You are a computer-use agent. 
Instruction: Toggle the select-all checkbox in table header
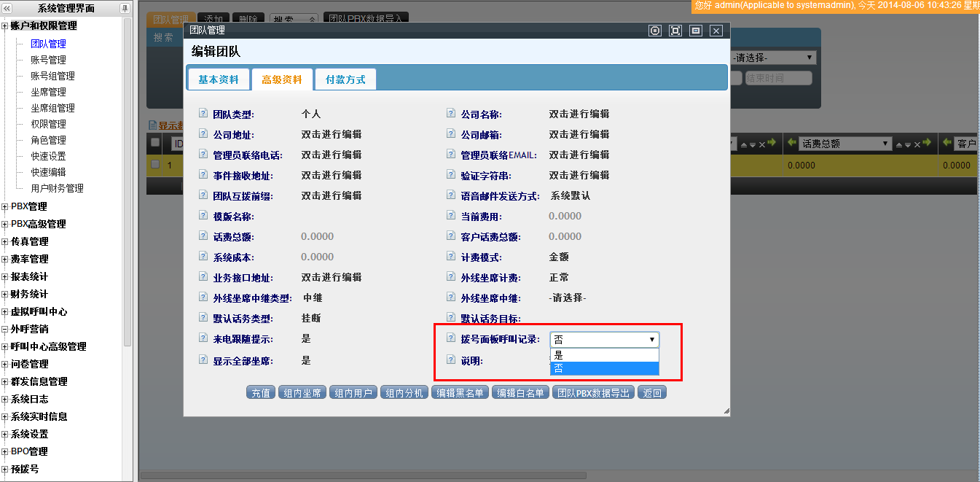tap(154, 142)
